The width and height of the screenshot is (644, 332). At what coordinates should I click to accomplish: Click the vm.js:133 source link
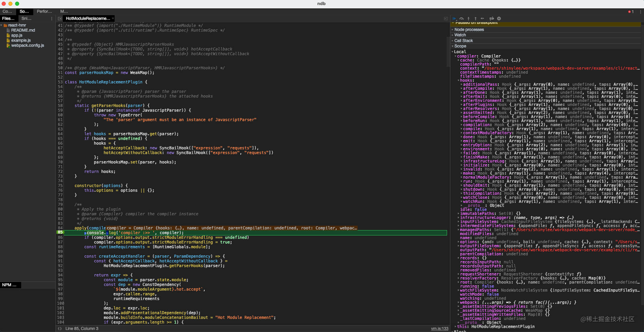[440, 329]
